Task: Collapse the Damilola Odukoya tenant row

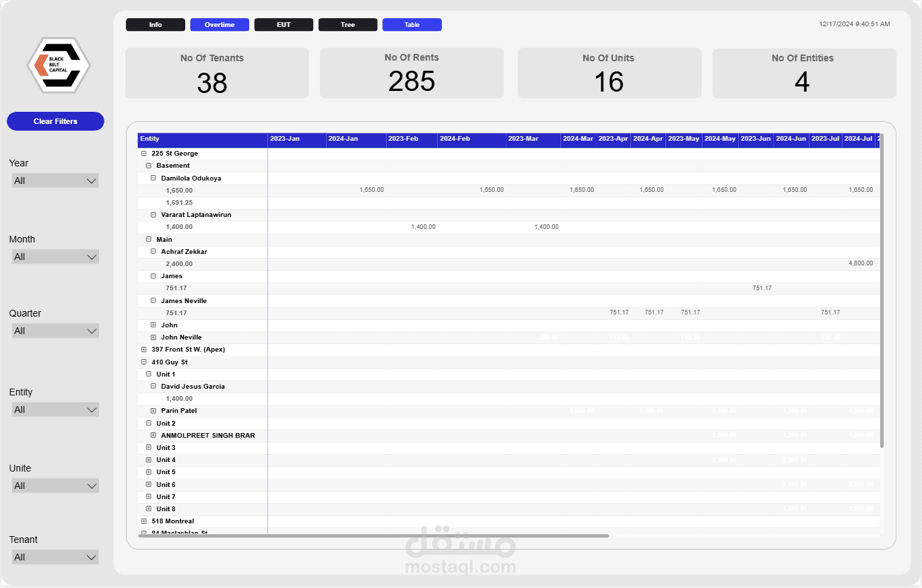Action: click(x=153, y=178)
